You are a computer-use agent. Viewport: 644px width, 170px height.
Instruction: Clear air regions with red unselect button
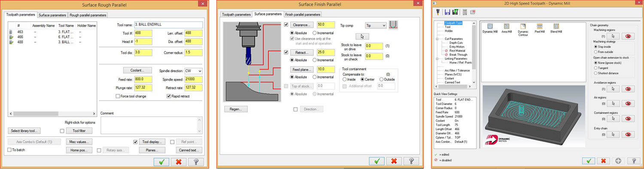pos(628,104)
